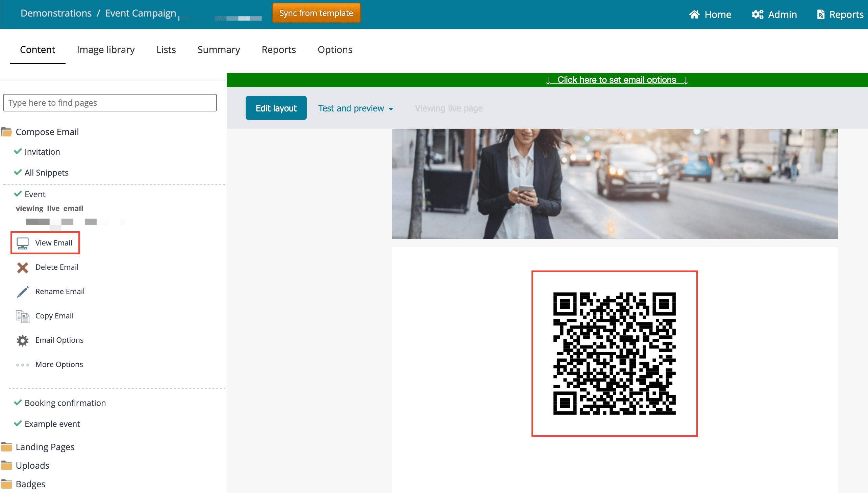868x493 pixels.
Task: Click the checkmark beside Invitation
Action: click(18, 151)
